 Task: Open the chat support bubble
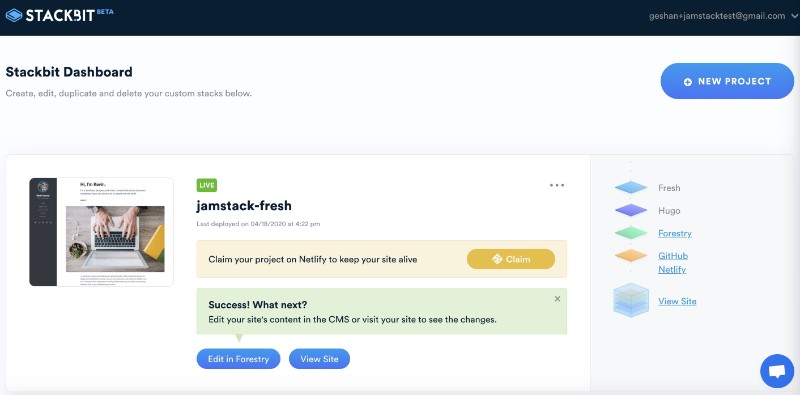tap(777, 371)
